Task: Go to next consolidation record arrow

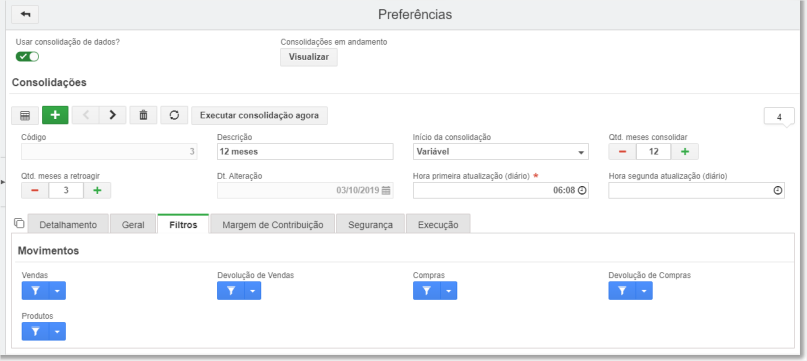Action: [x=113, y=115]
